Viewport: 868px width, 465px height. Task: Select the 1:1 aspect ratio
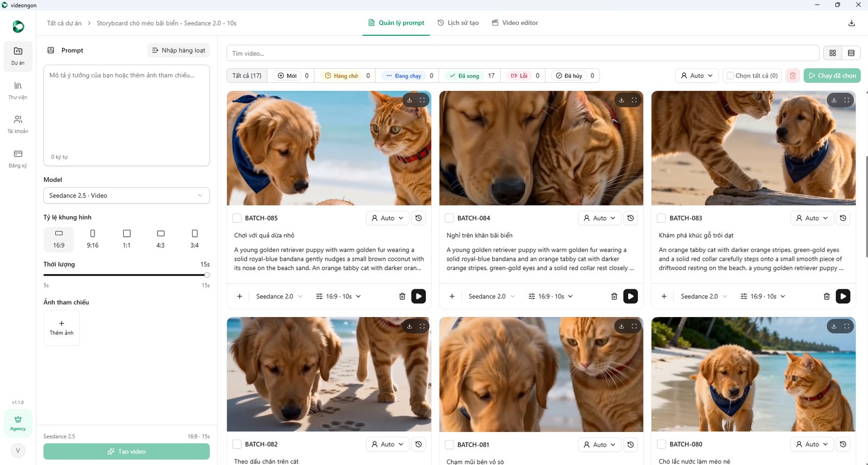pyautogui.click(x=127, y=239)
